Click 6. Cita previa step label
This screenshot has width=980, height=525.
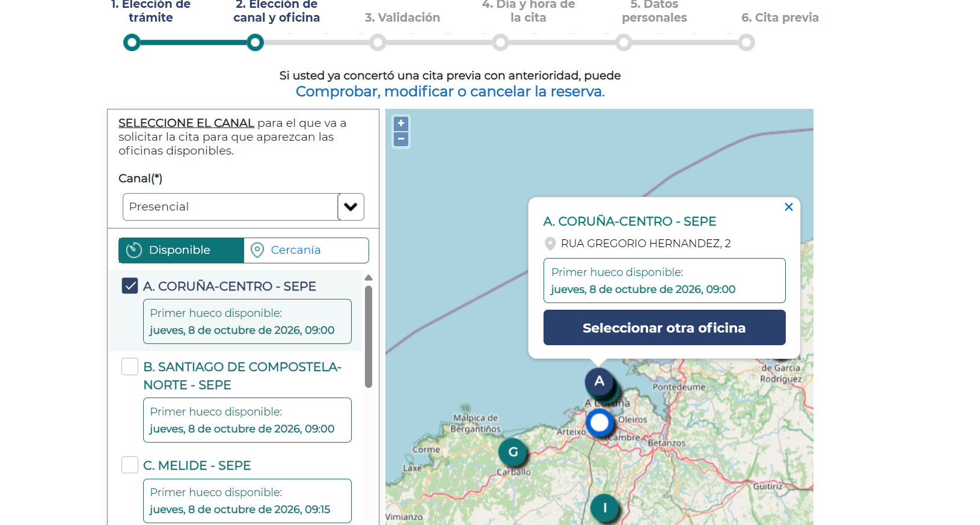[780, 17]
